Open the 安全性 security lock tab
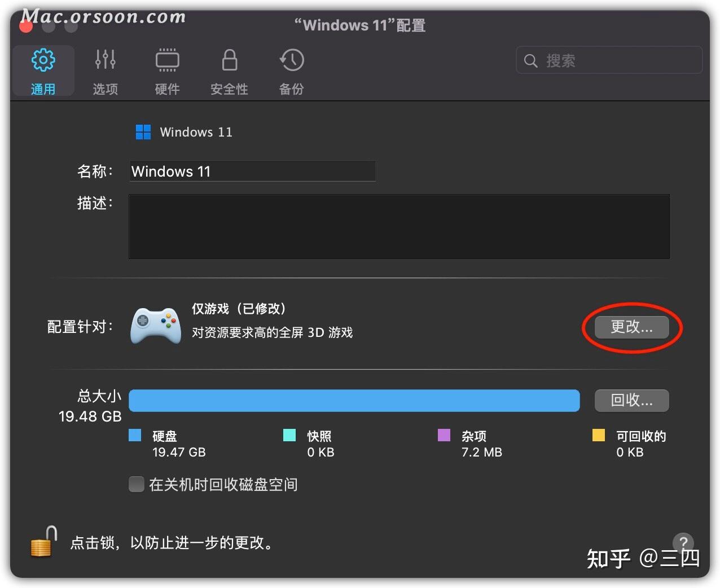The image size is (720, 588). point(230,71)
